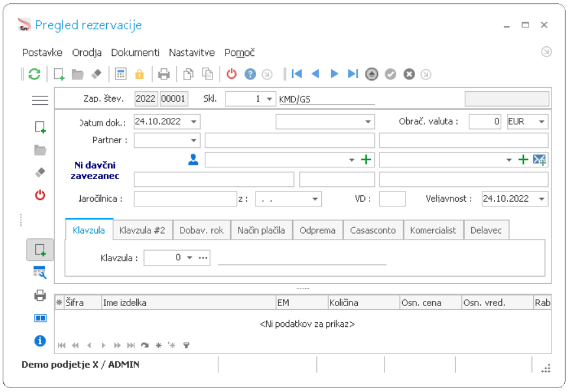
Task: Open the hamburger menu in left sidebar
Action: click(x=40, y=100)
